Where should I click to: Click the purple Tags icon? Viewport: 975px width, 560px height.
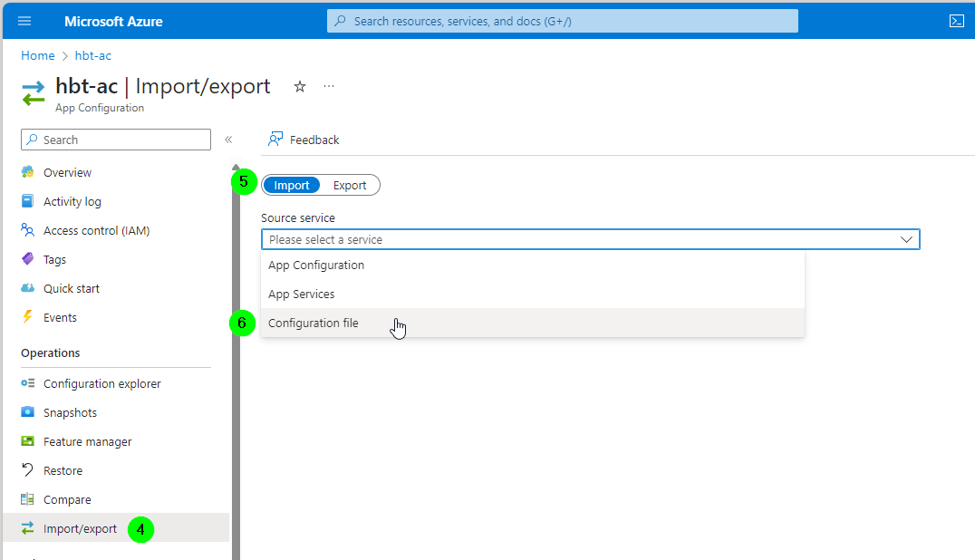pyautogui.click(x=27, y=258)
